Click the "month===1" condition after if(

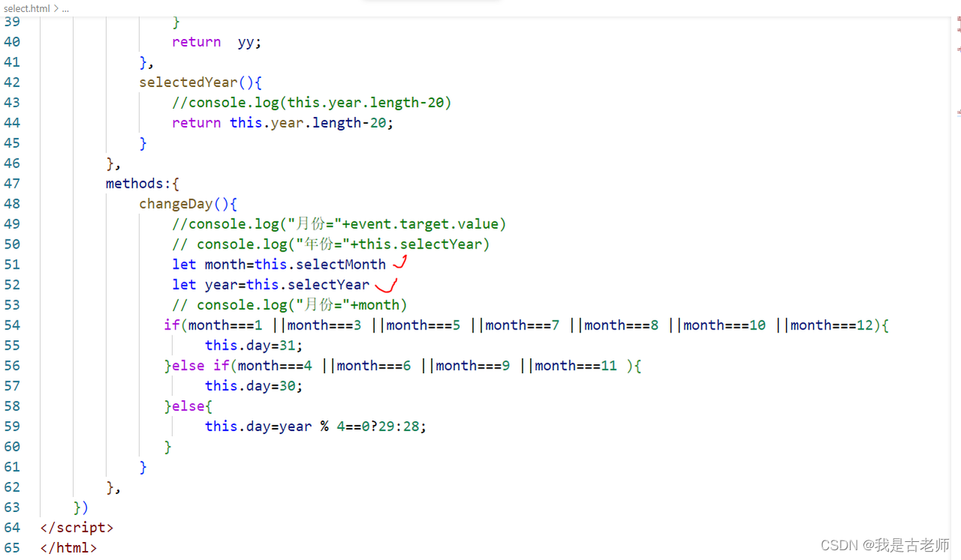[x=225, y=326]
